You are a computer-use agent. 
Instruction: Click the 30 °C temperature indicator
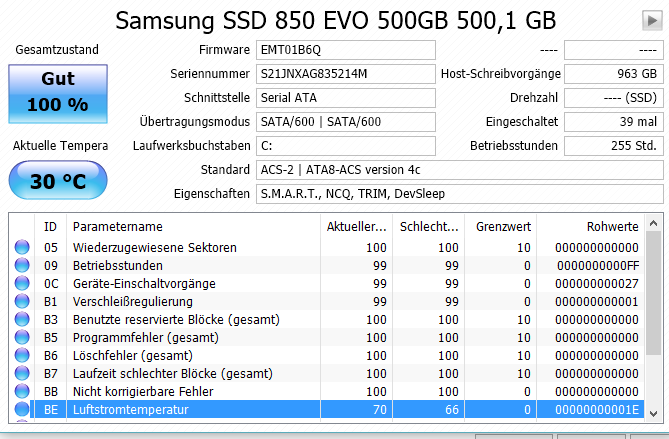tap(58, 180)
